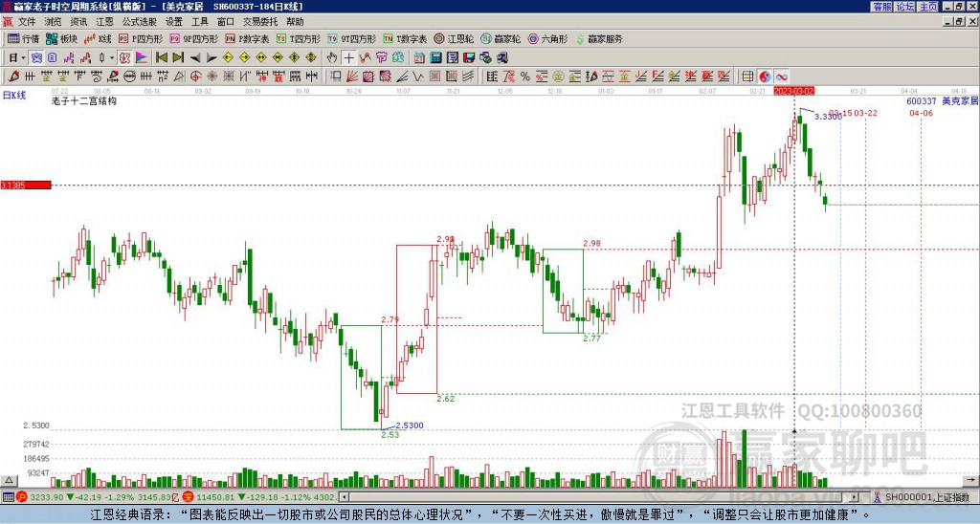Open the T数字表 tool
The image size is (980, 524).
click(405, 38)
